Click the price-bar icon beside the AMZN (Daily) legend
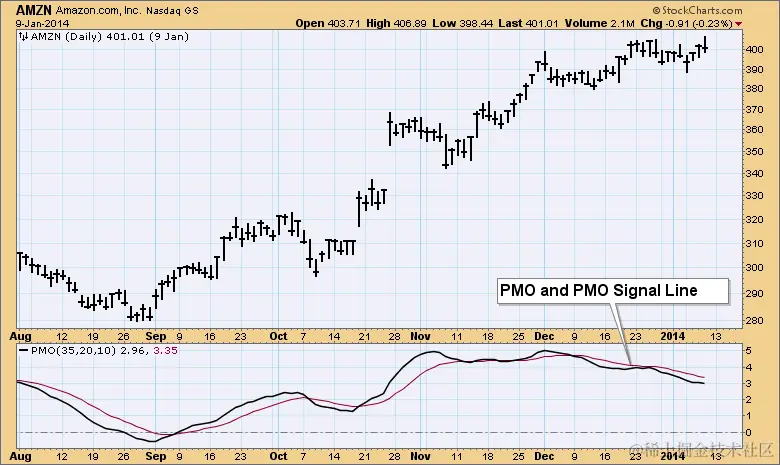The width and height of the screenshot is (780, 465). [x=23, y=36]
